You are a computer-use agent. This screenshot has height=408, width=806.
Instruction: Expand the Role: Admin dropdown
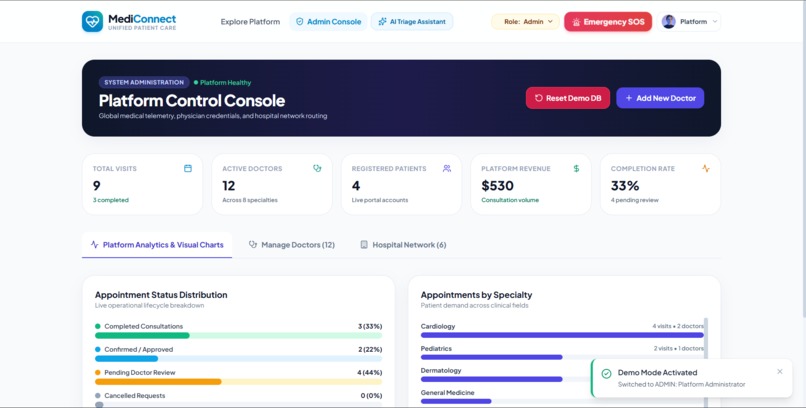(x=525, y=22)
